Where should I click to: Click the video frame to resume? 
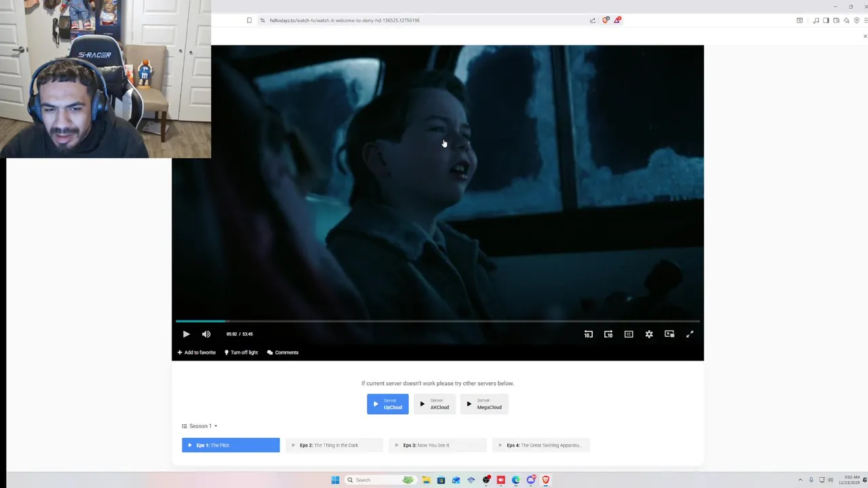point(437,183)
